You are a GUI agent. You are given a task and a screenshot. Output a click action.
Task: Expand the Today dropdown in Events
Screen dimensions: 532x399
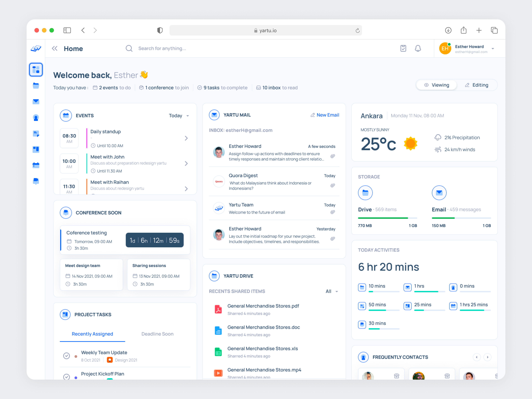(x=179, y=116)
